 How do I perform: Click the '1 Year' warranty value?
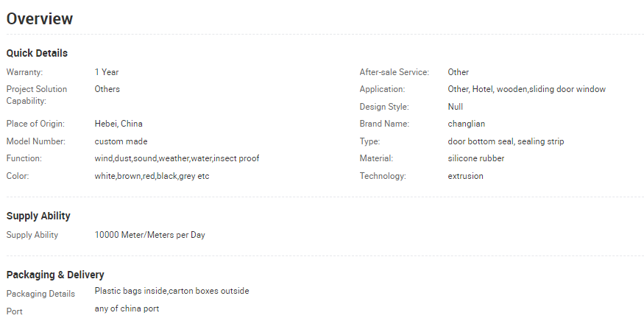tap(107, 72)
